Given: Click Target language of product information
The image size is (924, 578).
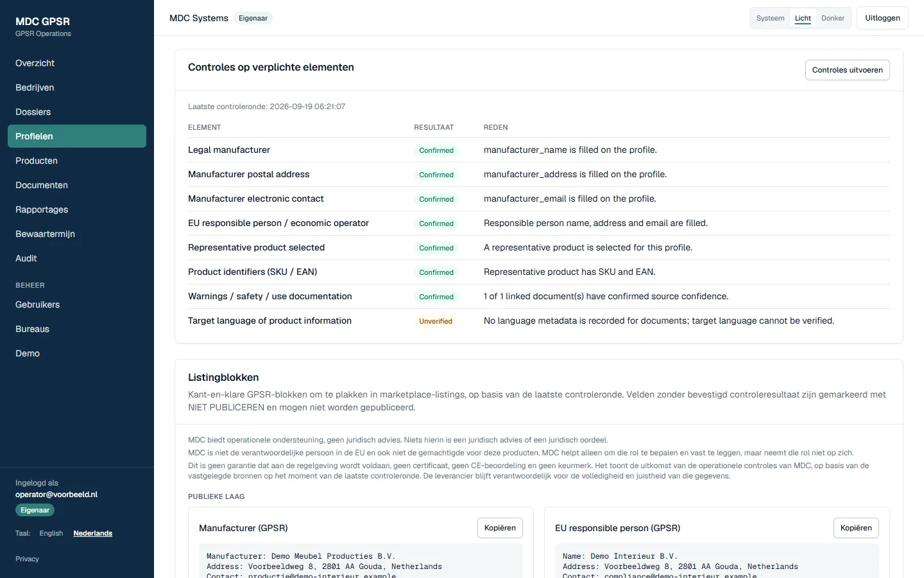Looking at the screenshot, I should [x=269, y=320].
